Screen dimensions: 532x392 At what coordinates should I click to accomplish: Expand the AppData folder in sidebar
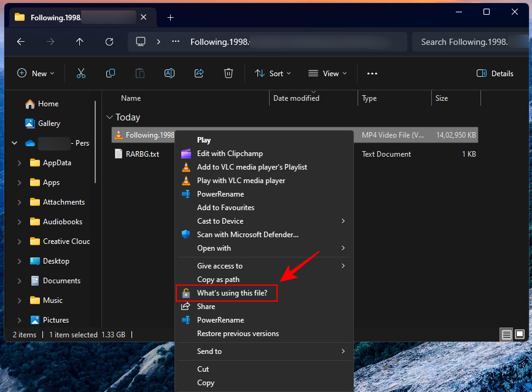[x=20, y=163]
